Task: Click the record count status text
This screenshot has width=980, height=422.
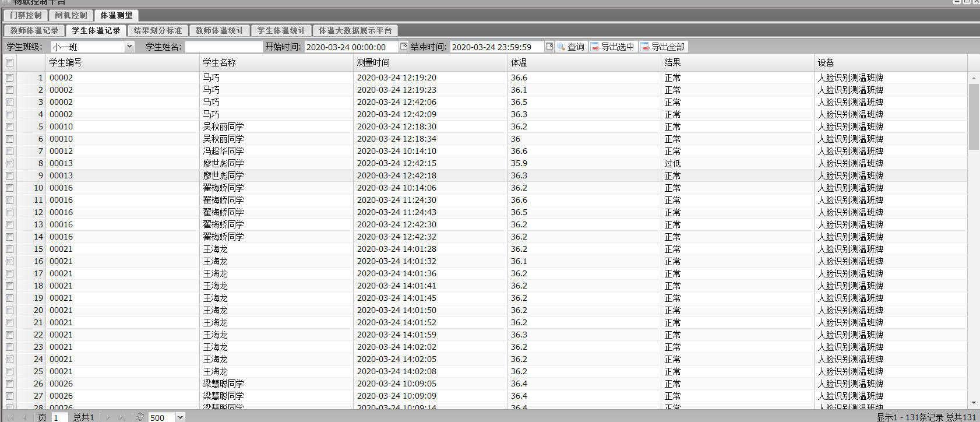Action: coord(926,417)
